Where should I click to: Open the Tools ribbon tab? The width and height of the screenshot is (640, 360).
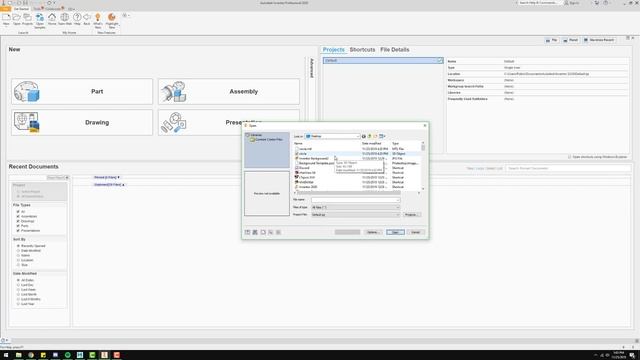pos(37,9)
